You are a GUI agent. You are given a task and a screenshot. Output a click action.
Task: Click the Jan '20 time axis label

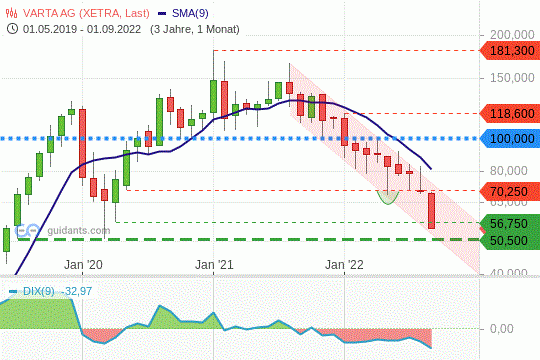[83, 265]
